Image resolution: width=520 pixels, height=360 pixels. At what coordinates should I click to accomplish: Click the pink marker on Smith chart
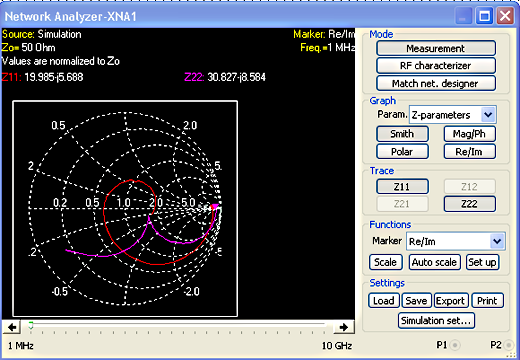click(x=215, y=206)
